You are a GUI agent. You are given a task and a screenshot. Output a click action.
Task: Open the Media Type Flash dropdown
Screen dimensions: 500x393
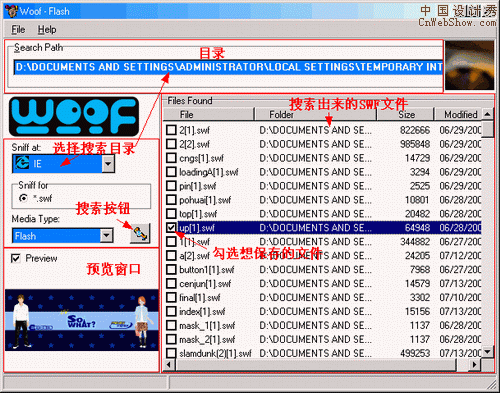pos(106,236)
